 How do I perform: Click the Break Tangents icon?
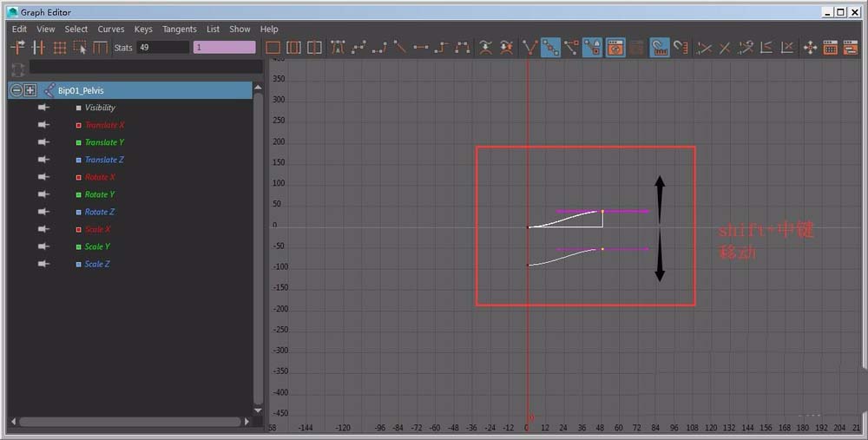pos(529,48)
